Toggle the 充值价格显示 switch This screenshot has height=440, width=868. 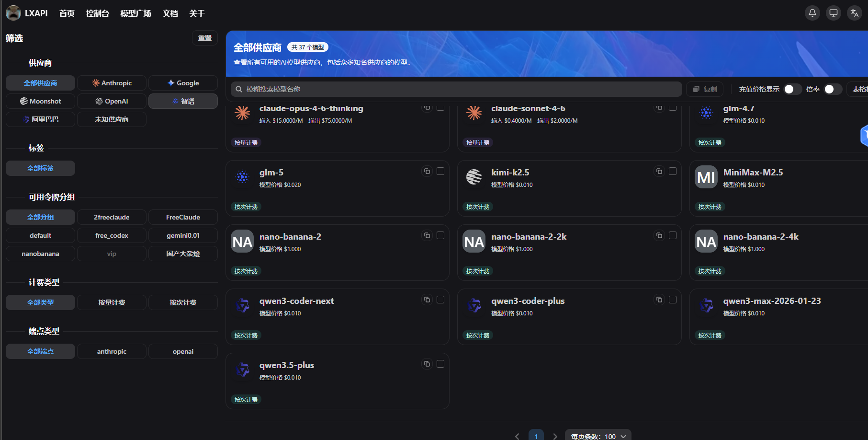pyautogui.click(x=792, y=89)
